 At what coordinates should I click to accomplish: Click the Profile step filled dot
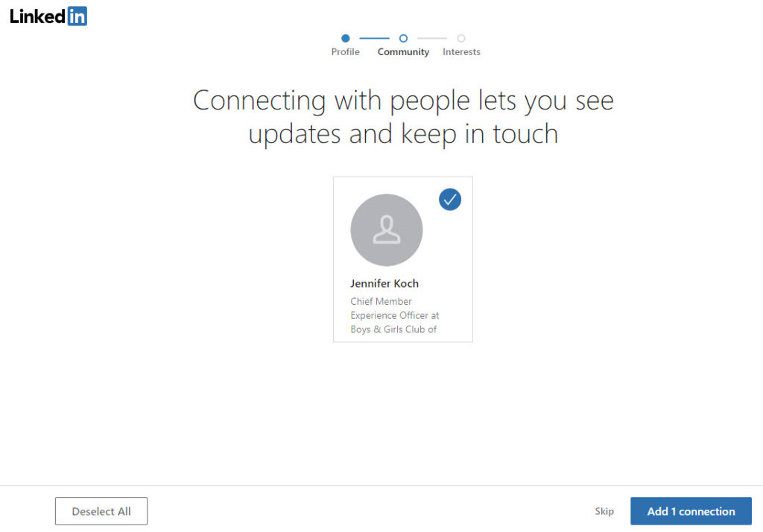pos(346,38)
